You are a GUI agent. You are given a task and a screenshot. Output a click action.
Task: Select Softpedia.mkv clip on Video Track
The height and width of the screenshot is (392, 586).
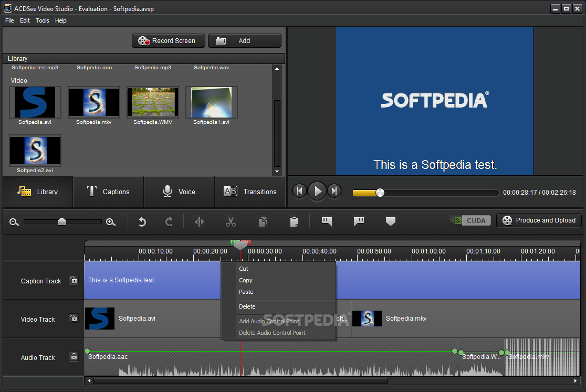[x=466, y=319]
